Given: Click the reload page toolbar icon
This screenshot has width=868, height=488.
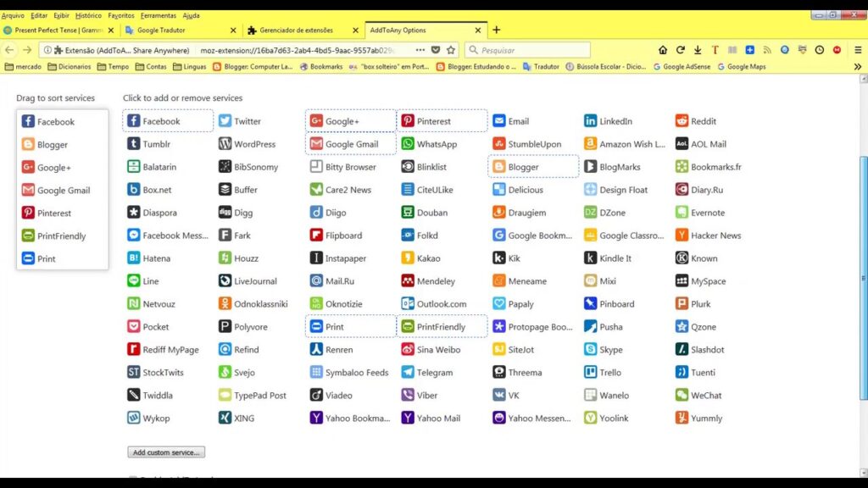Looking at the screenshot, I should pos(681,50).
